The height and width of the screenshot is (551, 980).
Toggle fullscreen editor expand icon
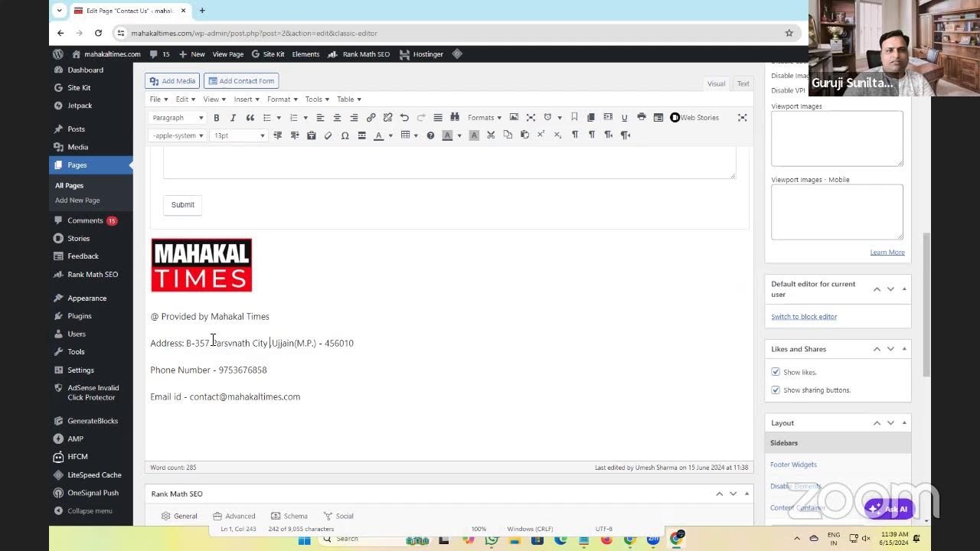(x=742, y=118)
